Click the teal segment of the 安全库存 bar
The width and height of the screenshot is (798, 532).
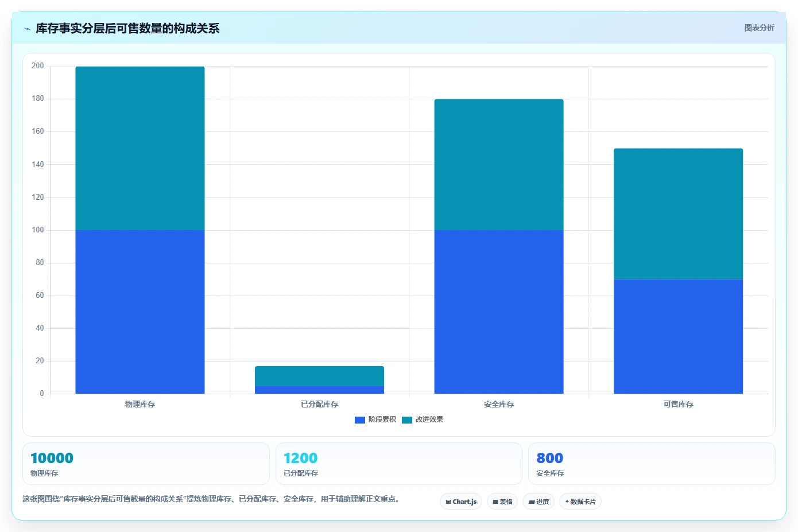click(x=499, y=165)
